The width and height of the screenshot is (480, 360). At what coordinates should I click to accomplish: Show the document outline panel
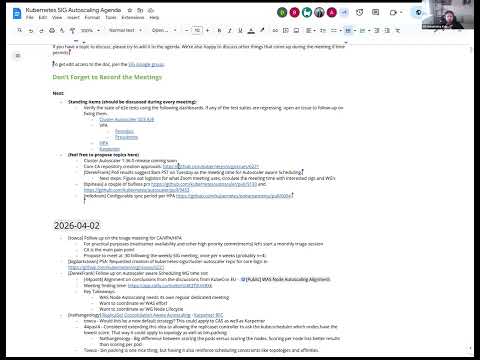(18, 56)
